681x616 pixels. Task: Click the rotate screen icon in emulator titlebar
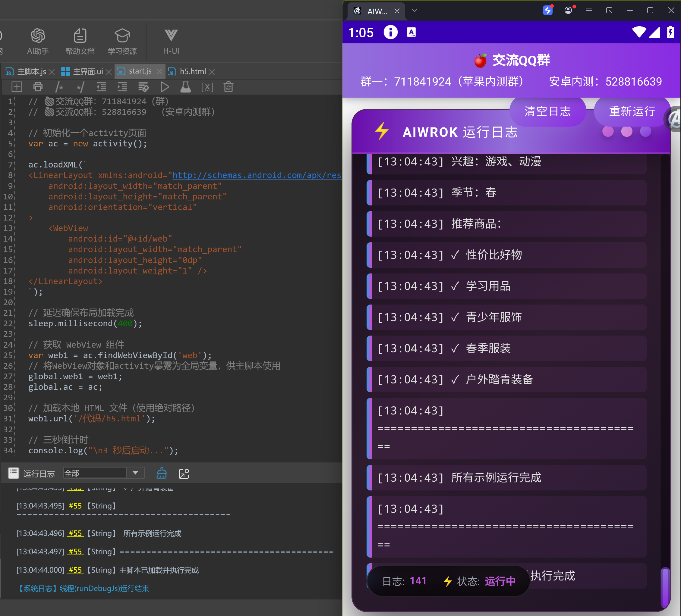coord(609,11)
